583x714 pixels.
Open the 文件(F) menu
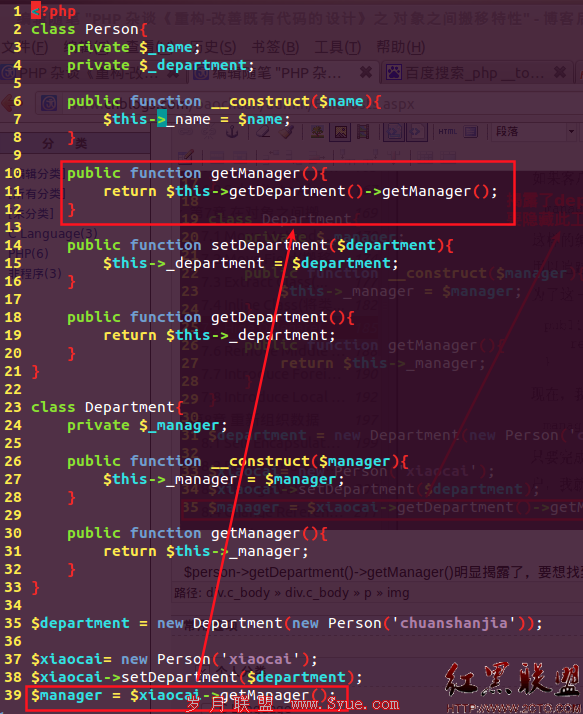(25, 47)
